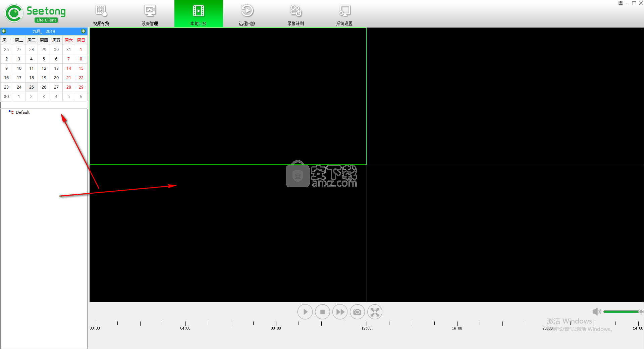The image size is (644, 349).
Task: Click the volume slider handle
Action: pos(641,312)
